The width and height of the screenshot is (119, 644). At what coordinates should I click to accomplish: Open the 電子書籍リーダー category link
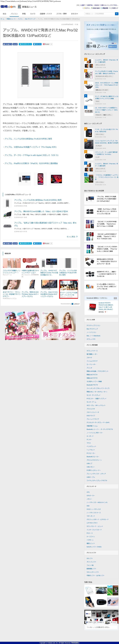point(92,354)
